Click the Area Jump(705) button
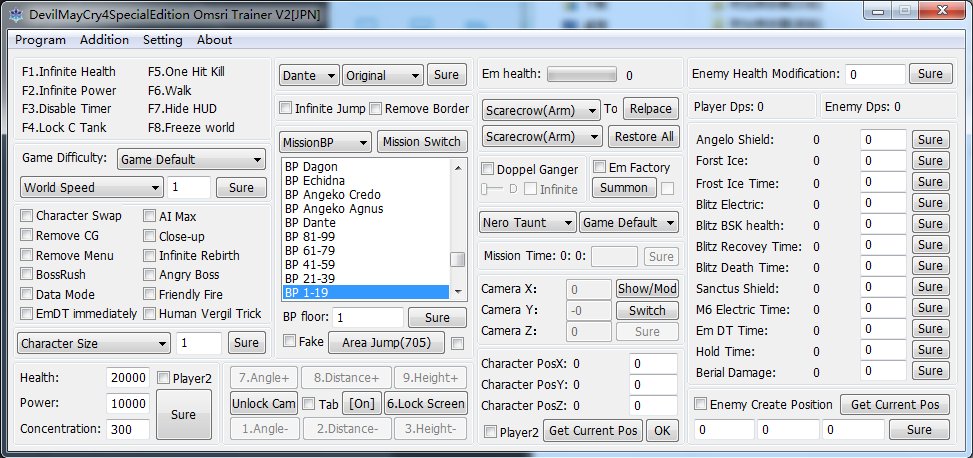The height and width of the screenshot is (458, 973). [x=386, y=342]
